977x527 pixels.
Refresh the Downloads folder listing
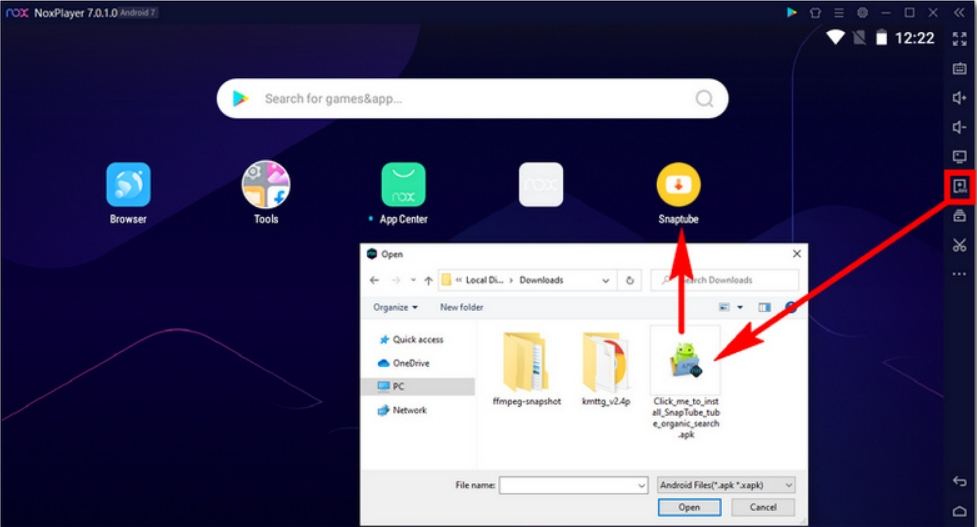click(x=630, y=280)
